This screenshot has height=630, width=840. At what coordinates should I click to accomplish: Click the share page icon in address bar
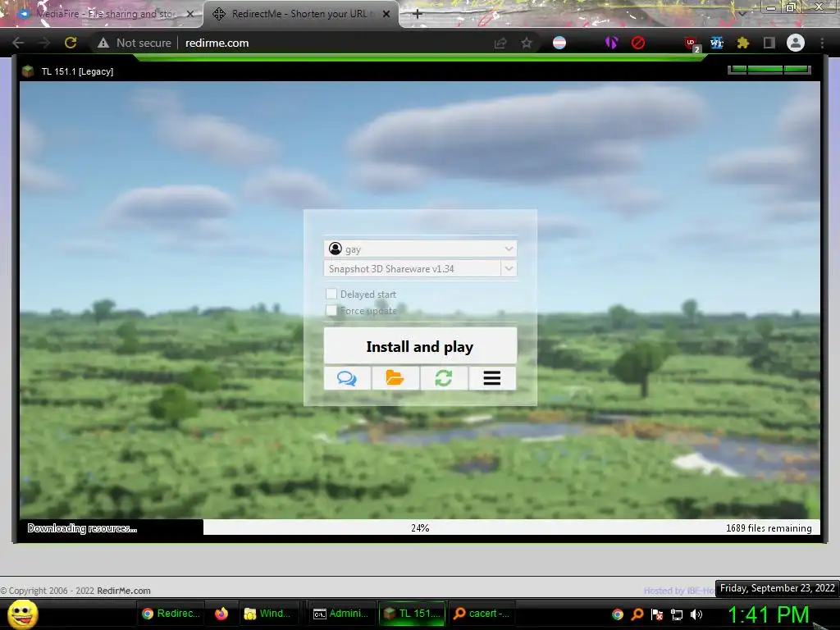500,43
